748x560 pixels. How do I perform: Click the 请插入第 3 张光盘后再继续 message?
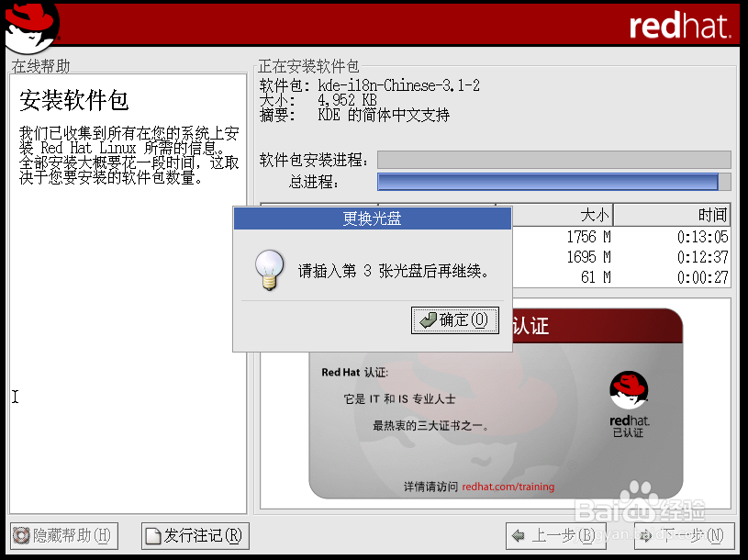click(394, 271)
